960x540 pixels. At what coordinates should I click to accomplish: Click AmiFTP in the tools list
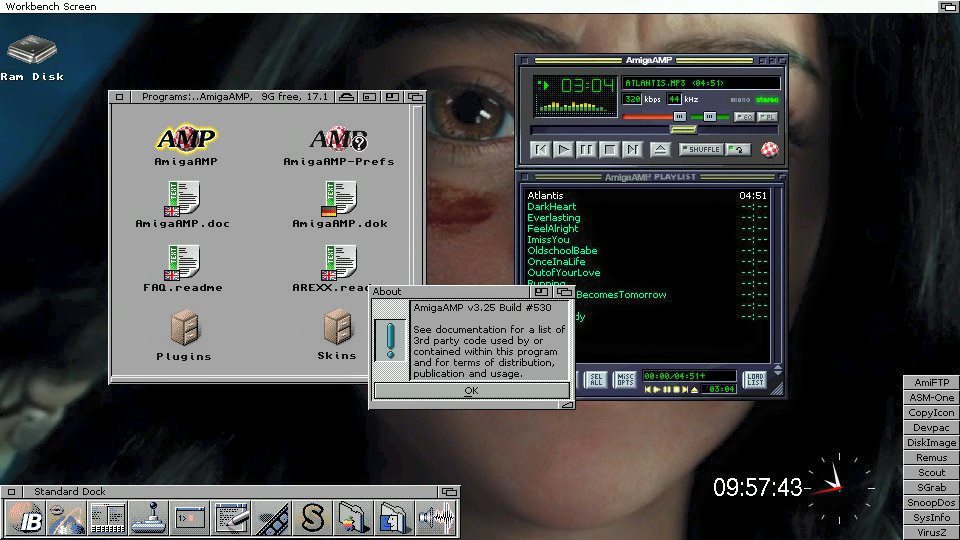click(931, 382)
